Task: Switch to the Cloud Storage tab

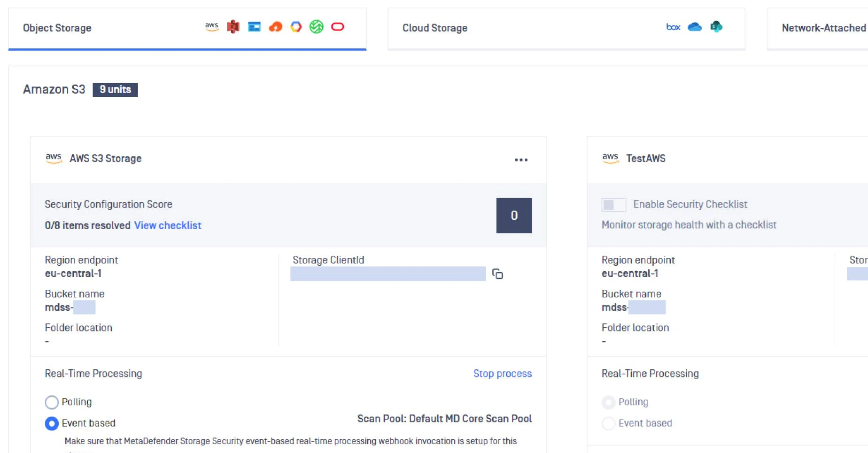Action: (x=435, y=28)
